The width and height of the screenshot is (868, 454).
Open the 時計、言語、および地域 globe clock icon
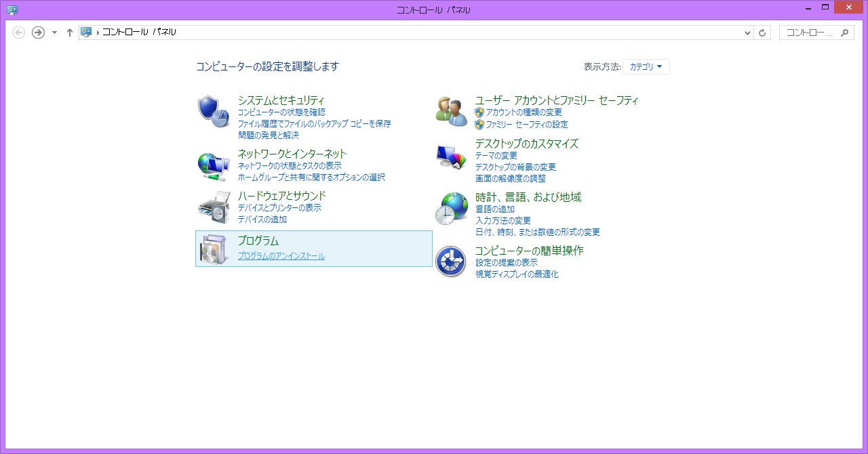tap(452, 209)
